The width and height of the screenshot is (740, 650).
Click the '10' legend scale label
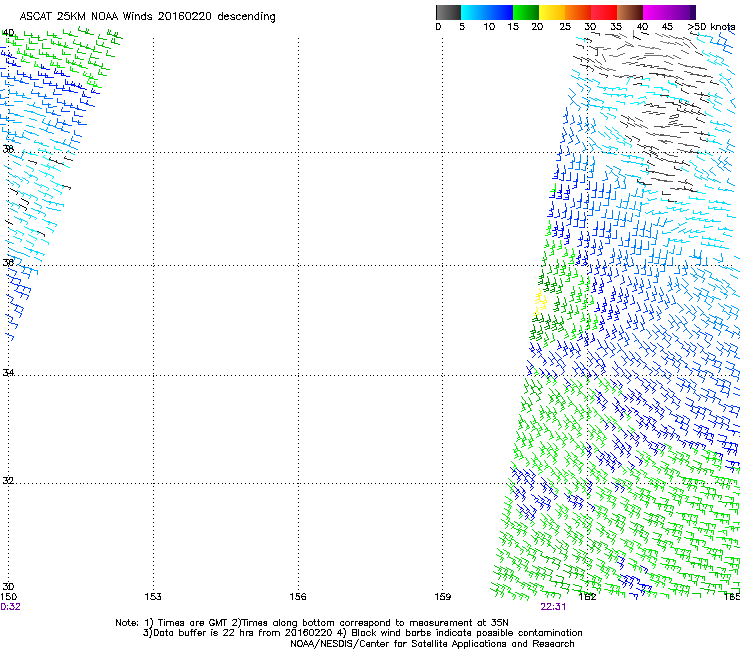[x=489, y=26]
